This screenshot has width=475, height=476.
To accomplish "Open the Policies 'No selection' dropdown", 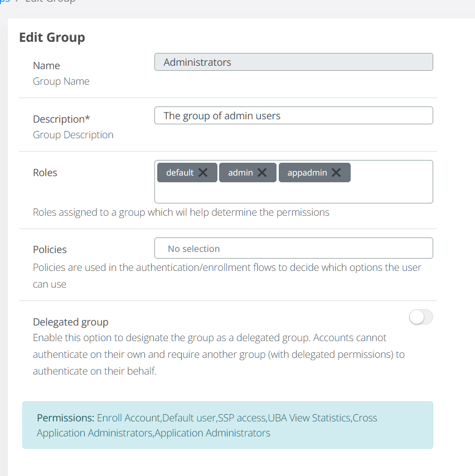I will 293,249.
